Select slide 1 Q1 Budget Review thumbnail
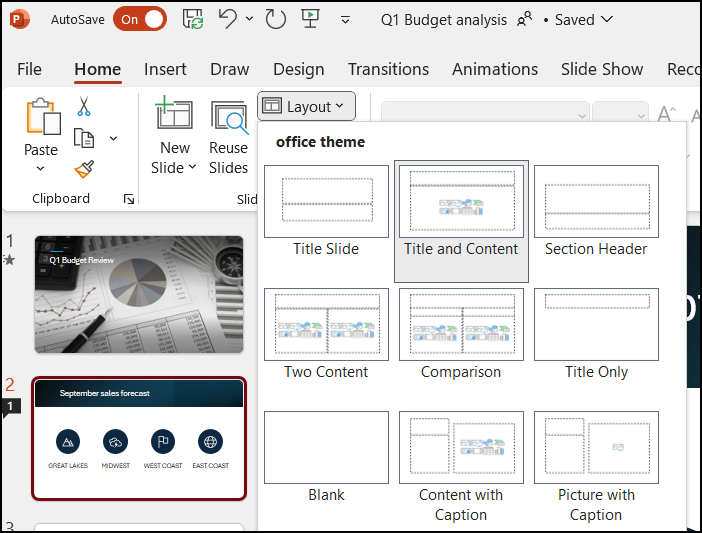702x533 pixels. point(139,294)
